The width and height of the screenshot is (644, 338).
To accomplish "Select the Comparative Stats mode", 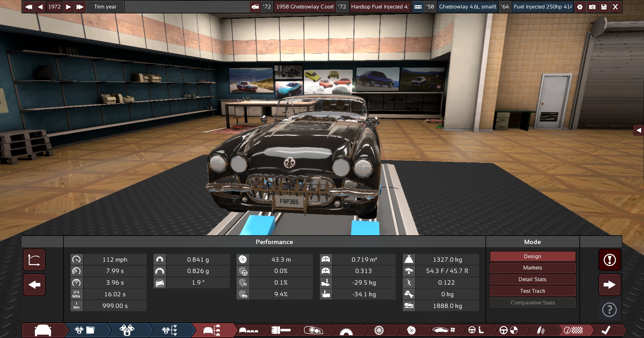I will [532, 303].
